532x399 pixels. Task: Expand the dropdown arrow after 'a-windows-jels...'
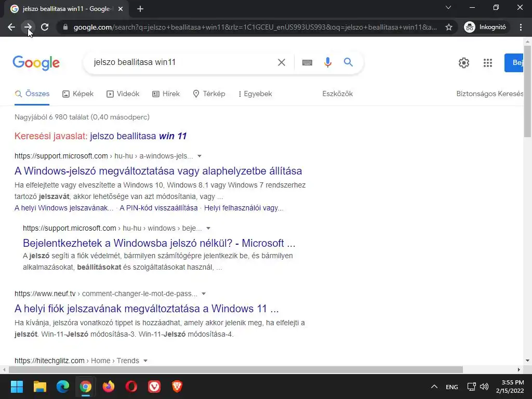199,156
